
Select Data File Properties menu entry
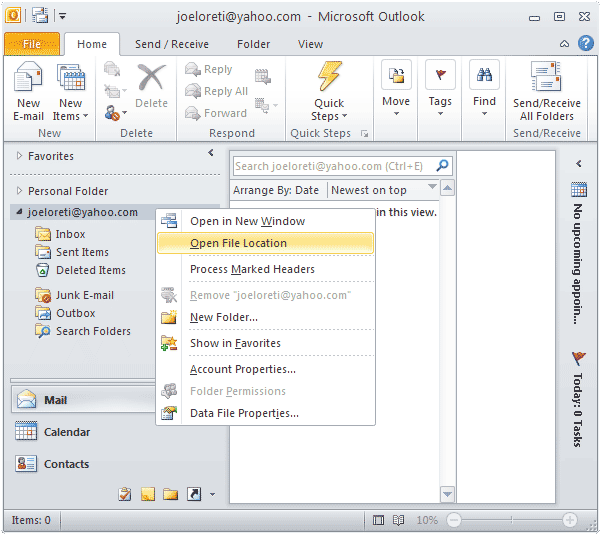244,413
